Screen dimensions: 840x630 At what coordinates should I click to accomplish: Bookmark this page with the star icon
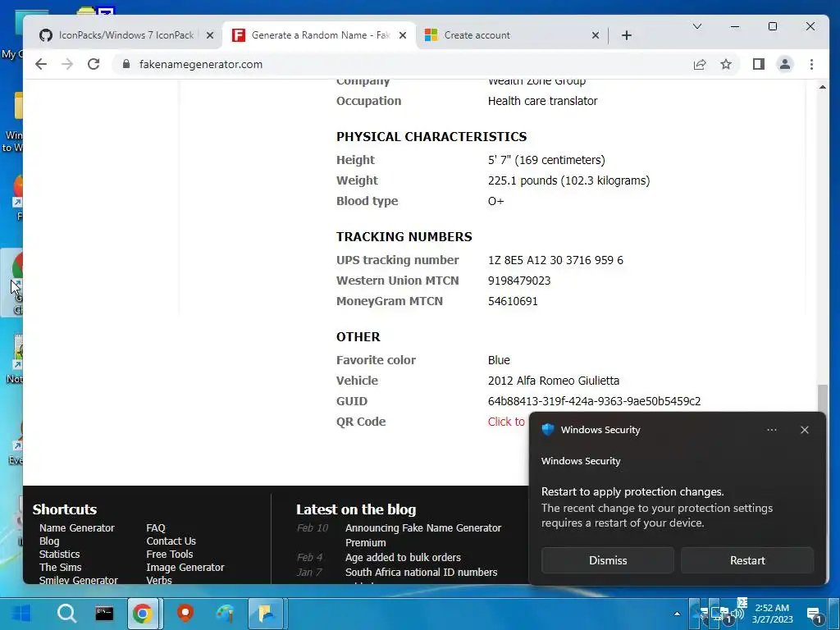coord(726,64)
